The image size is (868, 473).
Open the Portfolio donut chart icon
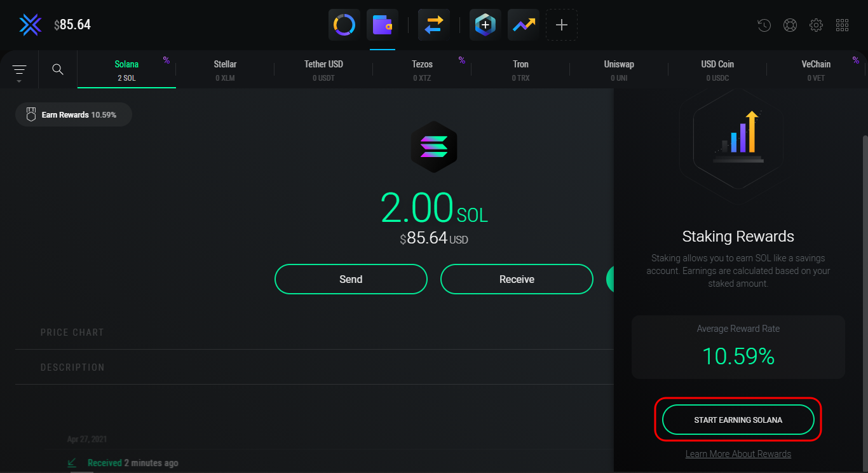pyautogui.click(x=344, y=25)
